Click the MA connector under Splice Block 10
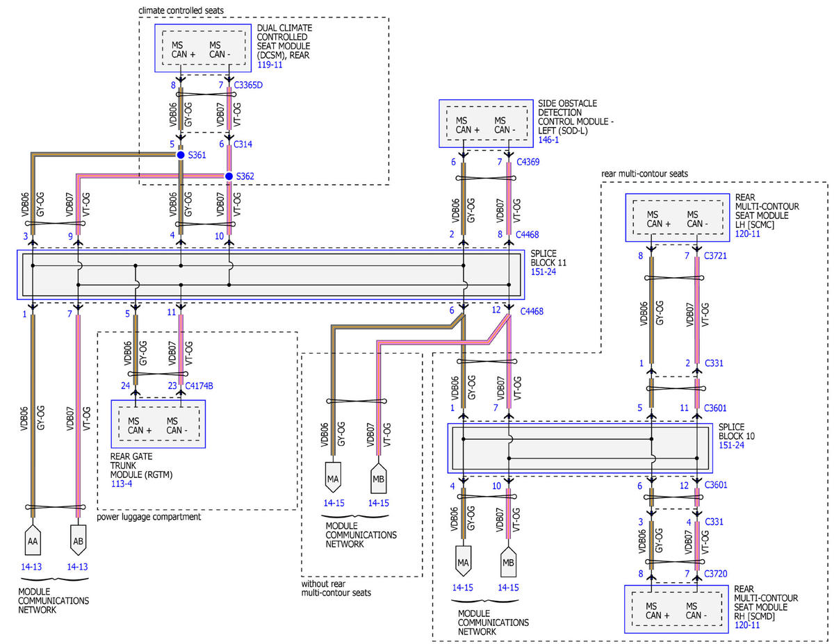The width and height of the screenshot is (834, 644). 462,560
